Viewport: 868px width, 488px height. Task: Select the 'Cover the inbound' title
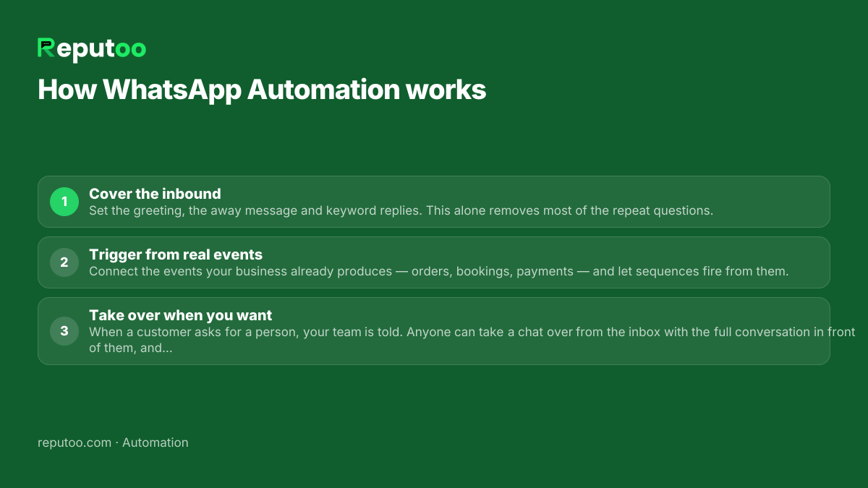click(155, 194)
